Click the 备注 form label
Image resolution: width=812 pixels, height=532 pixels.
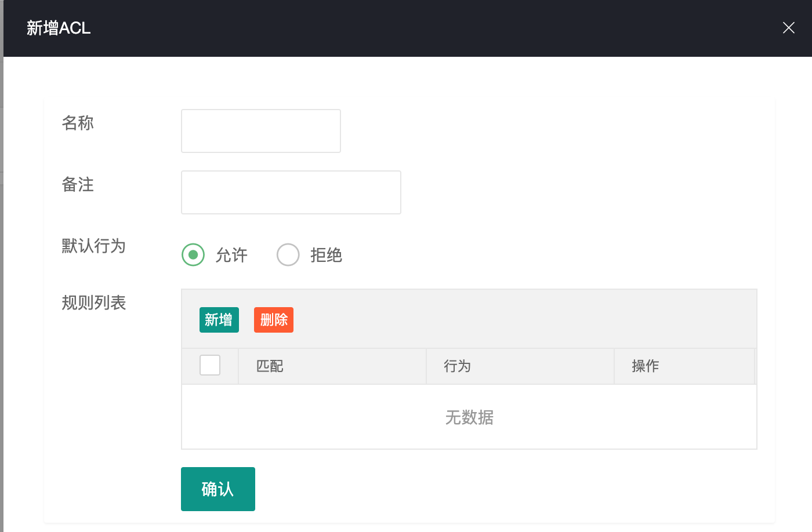click(77, 185)
